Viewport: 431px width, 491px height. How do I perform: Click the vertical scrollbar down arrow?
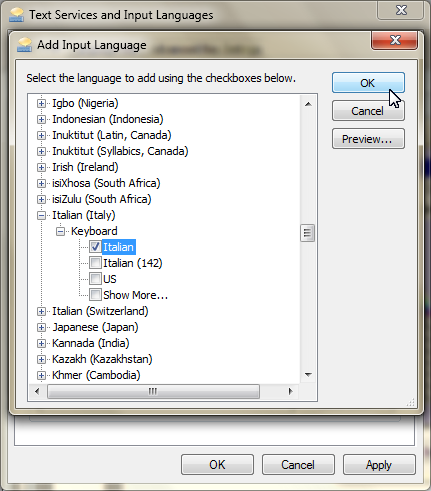[x=308, y=375]
